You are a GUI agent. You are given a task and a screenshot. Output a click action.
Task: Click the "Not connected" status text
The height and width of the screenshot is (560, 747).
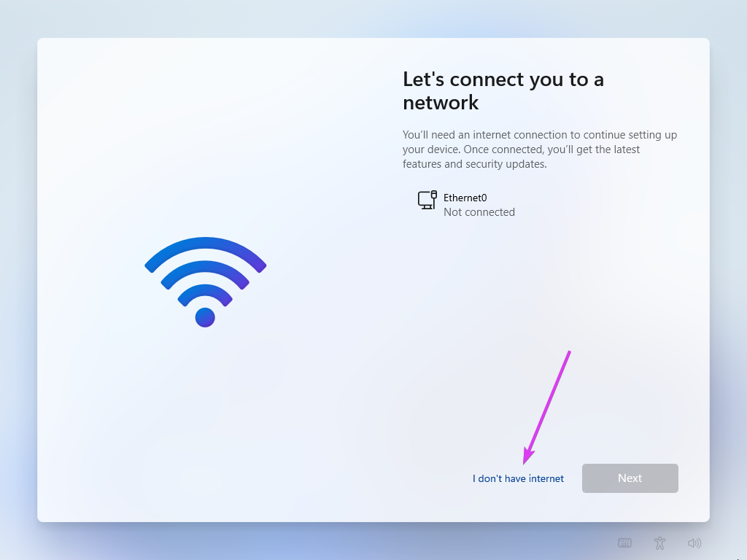coord(479,212)
